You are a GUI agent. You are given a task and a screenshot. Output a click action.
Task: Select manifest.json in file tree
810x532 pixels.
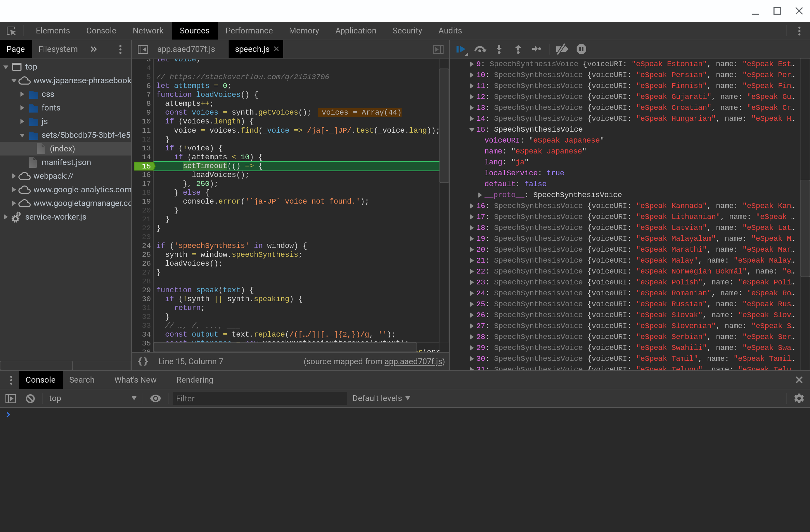pyautogui.click(x=66, y=162)
